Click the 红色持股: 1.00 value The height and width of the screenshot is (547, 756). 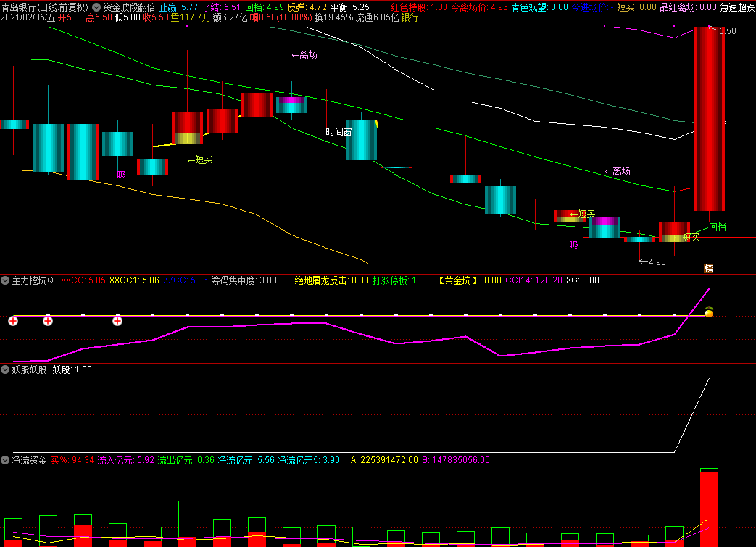tap(420, 7)
